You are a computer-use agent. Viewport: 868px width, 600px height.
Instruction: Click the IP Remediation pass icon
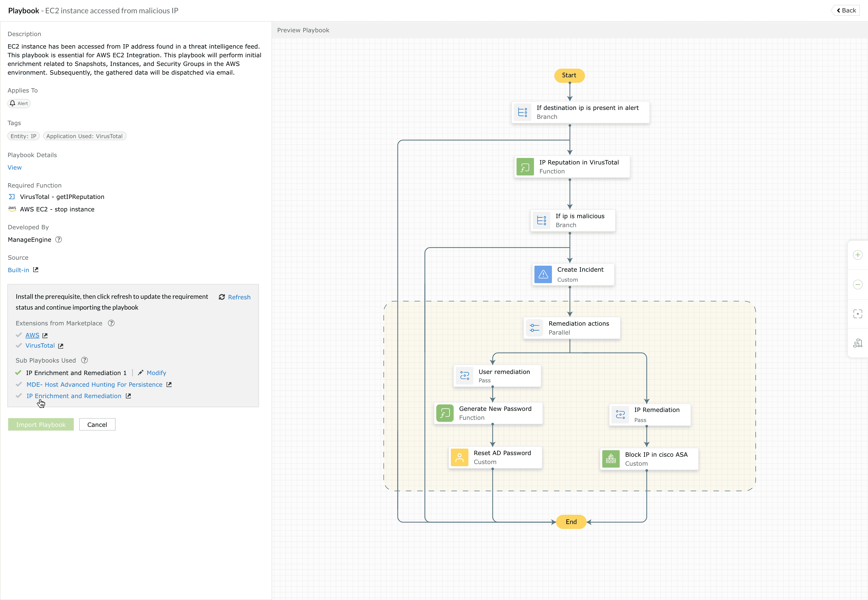620,415
